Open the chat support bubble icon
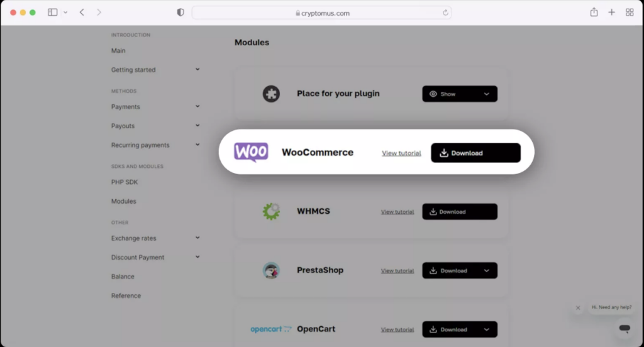 pyautogui.click(x=624, y=328)
